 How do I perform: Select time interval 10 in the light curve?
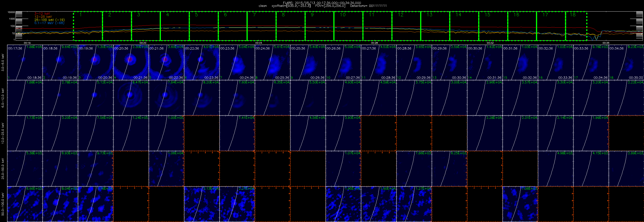click(x=348, y=26)
